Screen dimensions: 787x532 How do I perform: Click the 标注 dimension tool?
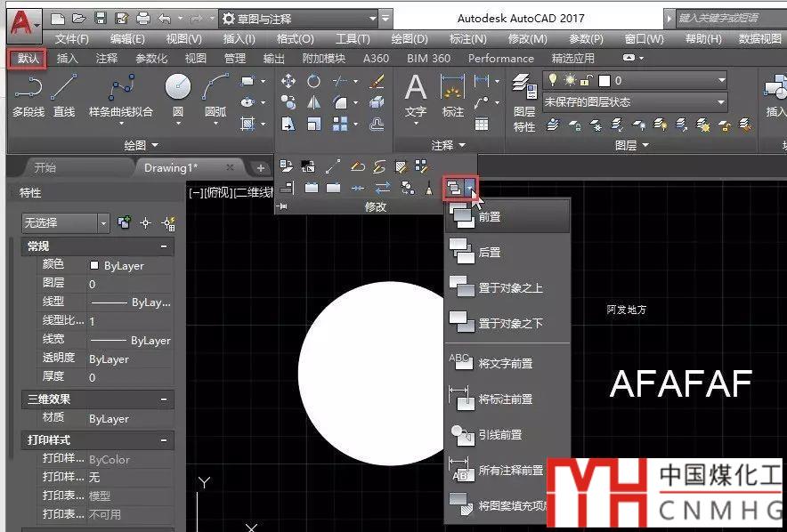[x=453, y=95]
